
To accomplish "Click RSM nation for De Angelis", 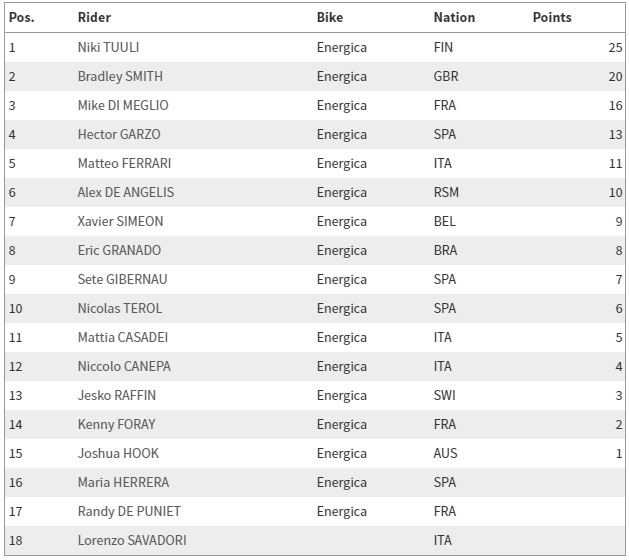I will pyautogui.click(x=446, y=192).
